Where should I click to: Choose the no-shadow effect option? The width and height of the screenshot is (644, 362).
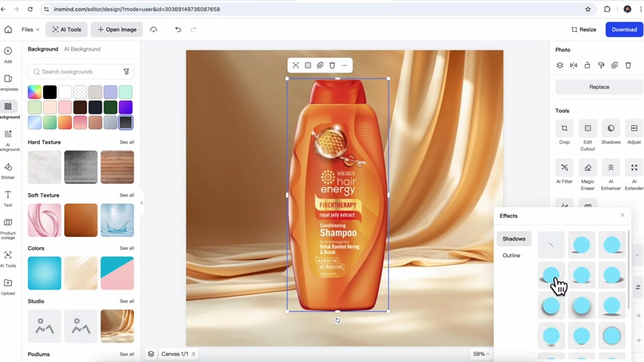tap(550, 245)
